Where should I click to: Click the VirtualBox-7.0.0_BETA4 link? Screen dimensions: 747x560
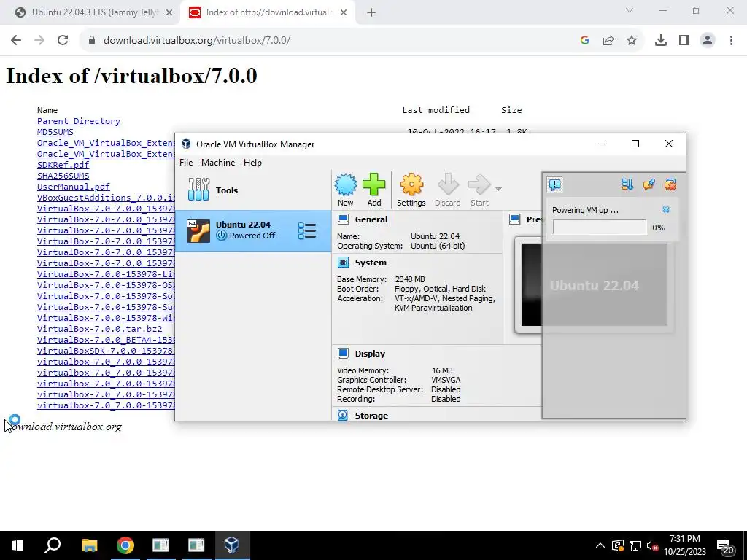click(106, 340)
